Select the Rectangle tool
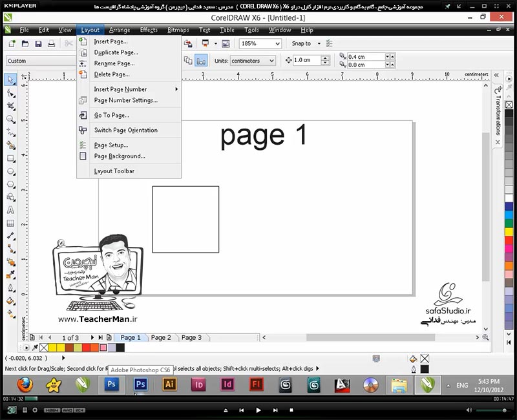Image resolution: width=517 pixels, height=420 pixels. pos(10,158)
